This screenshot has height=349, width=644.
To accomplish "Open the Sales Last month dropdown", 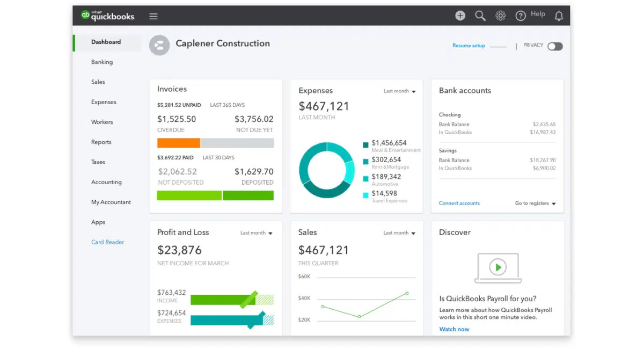I will point(400,233).
